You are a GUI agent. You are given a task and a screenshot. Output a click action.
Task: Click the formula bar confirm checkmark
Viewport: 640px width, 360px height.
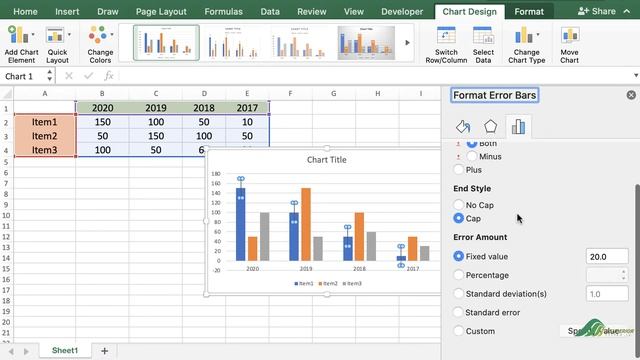click(88, 76)
